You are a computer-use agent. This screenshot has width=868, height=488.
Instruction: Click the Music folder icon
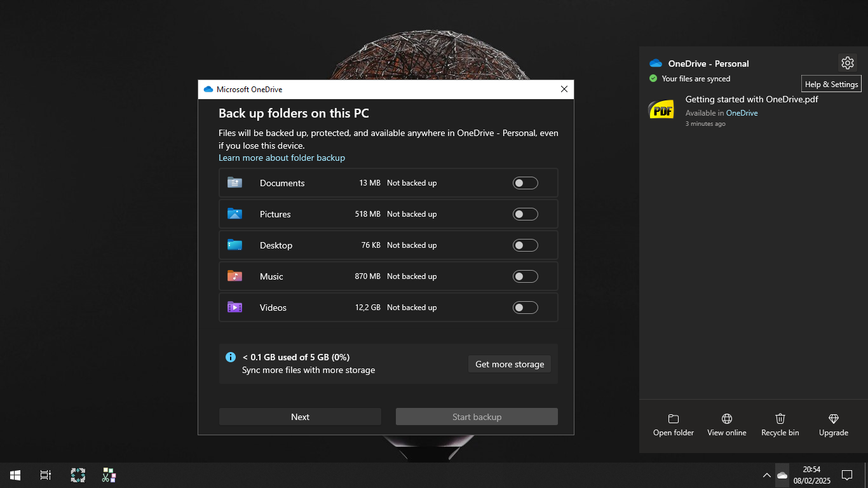234,276
